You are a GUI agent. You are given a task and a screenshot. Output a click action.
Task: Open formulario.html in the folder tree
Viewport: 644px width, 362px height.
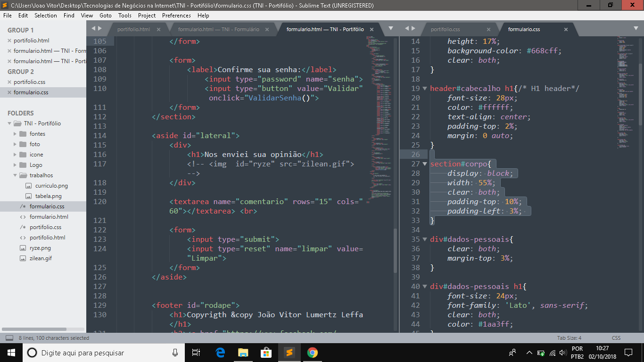49,217
